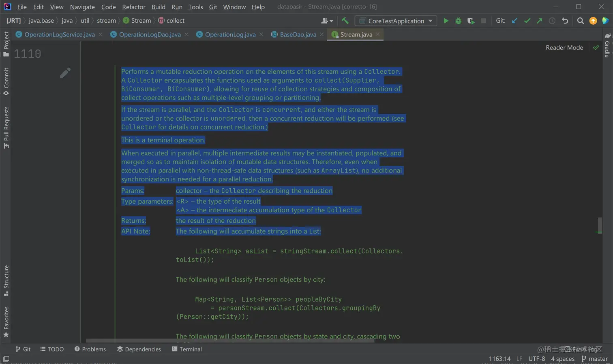Viewport: 613px width, 364px height.
Task: Open the Navigate menu
Action: click(x=82, y=7)
